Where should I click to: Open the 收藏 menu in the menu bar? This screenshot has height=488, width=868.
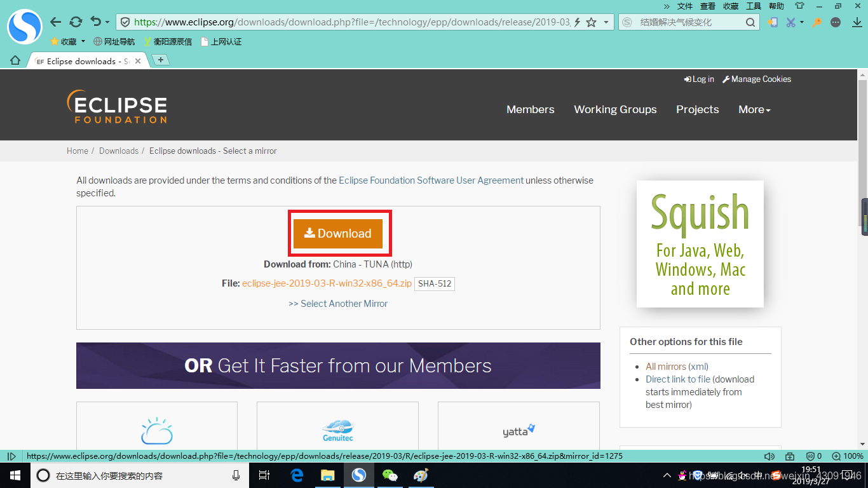coord(731,6)
